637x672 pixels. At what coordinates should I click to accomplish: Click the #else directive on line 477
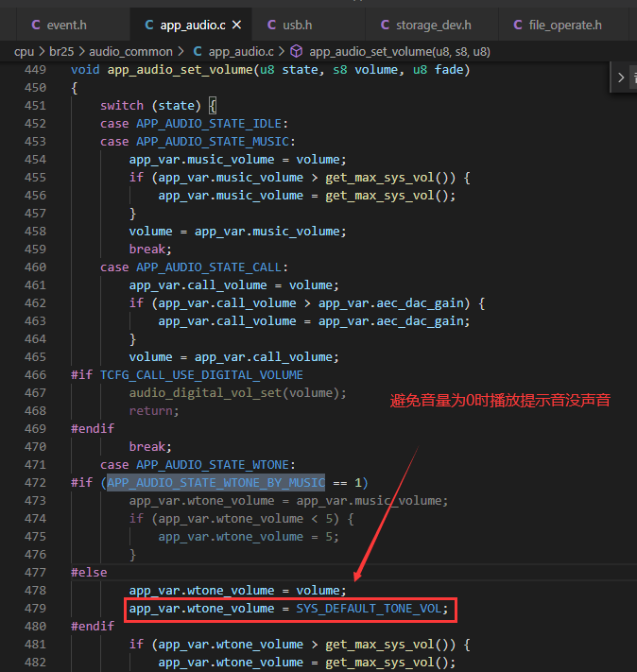(89, 573)
